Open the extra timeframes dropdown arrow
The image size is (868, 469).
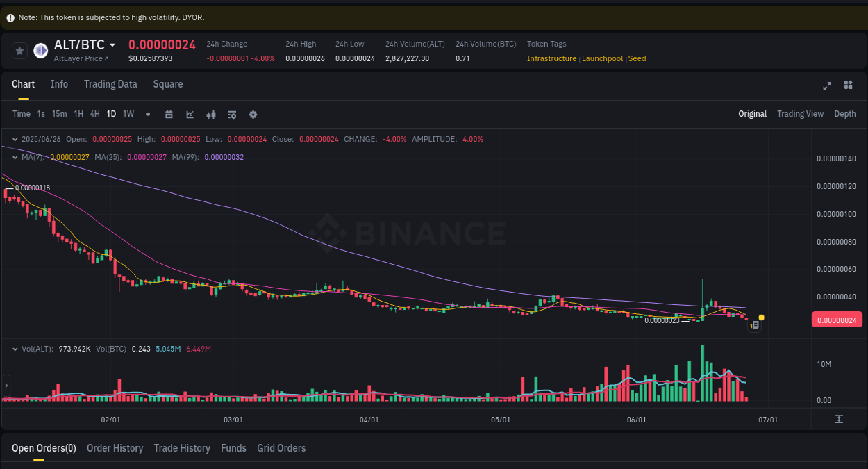[x=147, y=114]
